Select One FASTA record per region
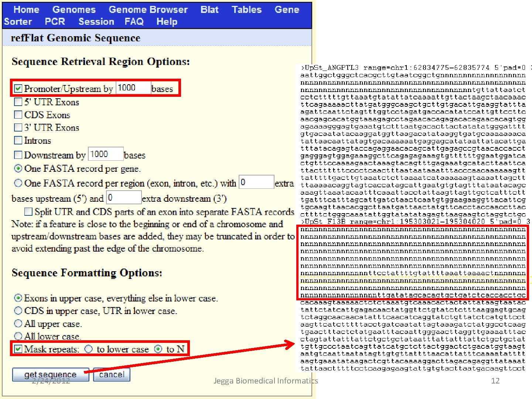 18,183
